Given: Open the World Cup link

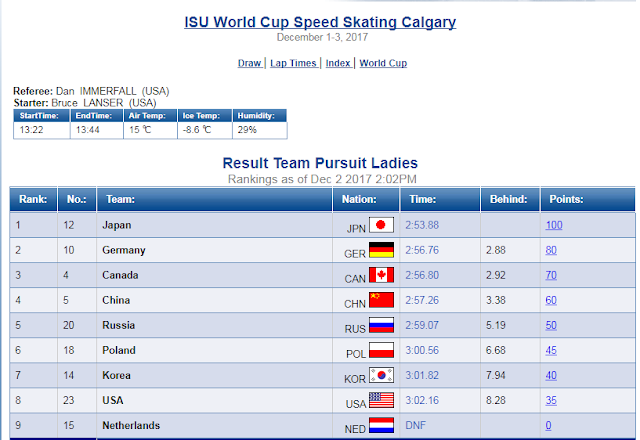Looking at the screenshot, I should (x=383, y=63).
